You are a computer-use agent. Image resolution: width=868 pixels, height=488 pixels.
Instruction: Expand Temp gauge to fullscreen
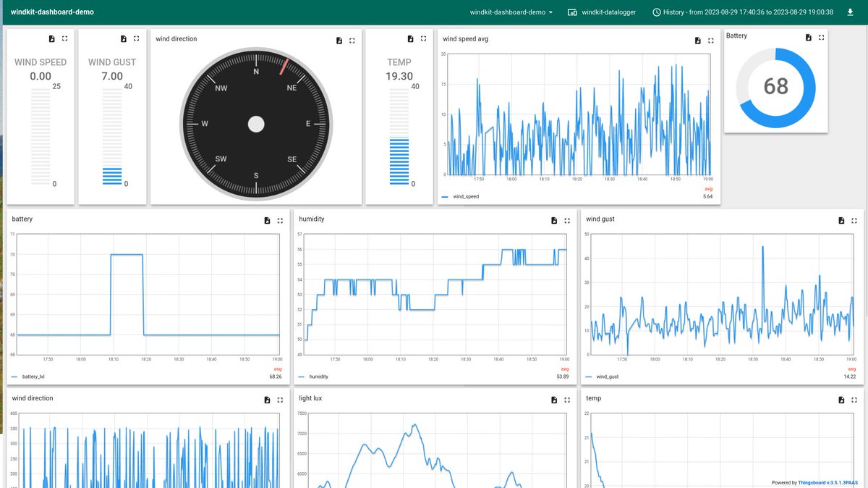point(424,39)
